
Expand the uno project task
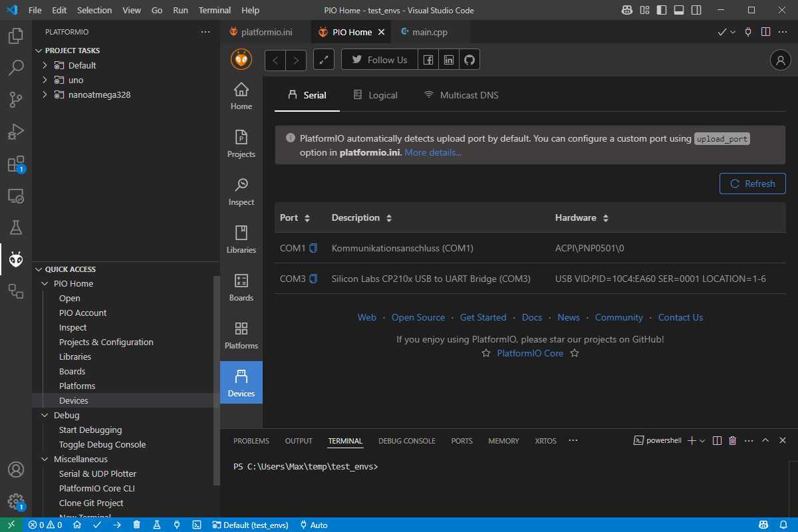(x=45, y=80)
